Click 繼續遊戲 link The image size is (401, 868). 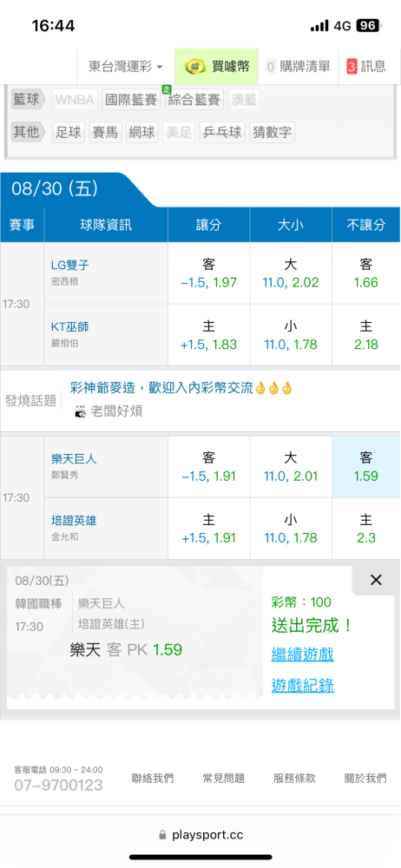click(x=302, y=654)
